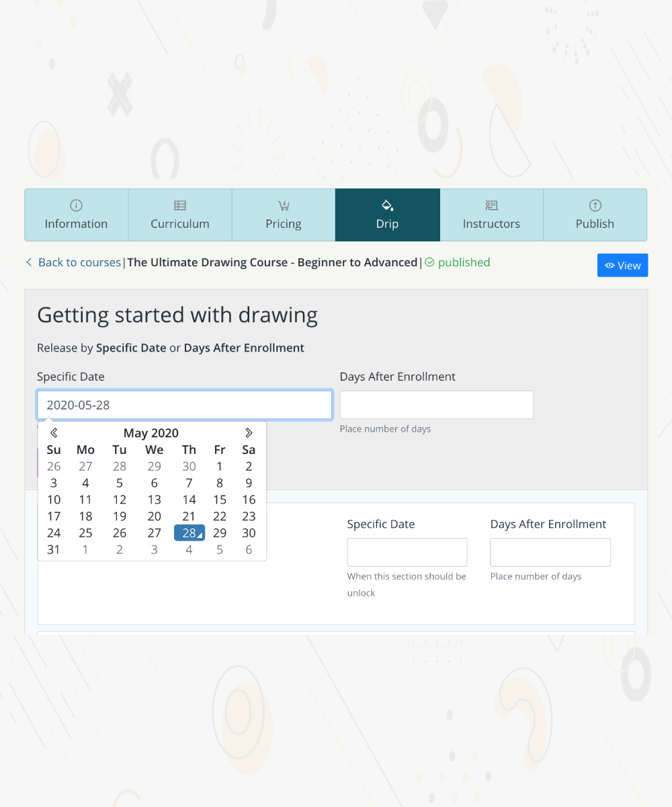The width and height of the screenshot is (672, 807).
Task: Pick May 9 in the date picker
Action: tap(249, 483)
